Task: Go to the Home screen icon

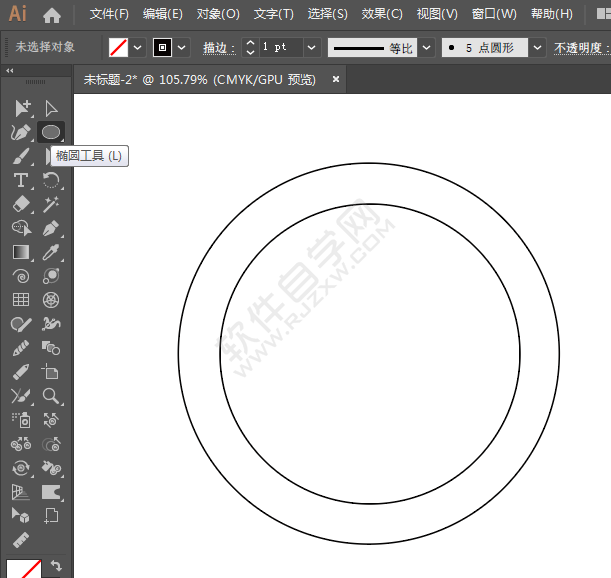Action: point(52,14)
